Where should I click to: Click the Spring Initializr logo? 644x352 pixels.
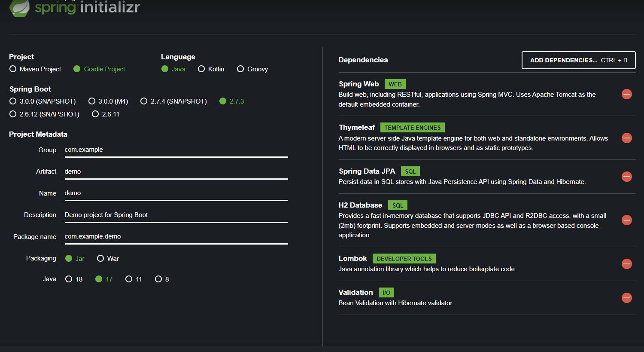75,8
